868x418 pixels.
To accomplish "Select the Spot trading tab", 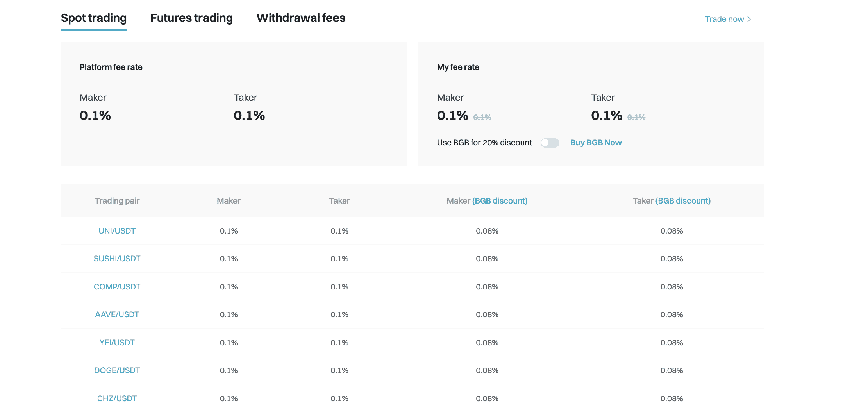I will pos(94,18).
